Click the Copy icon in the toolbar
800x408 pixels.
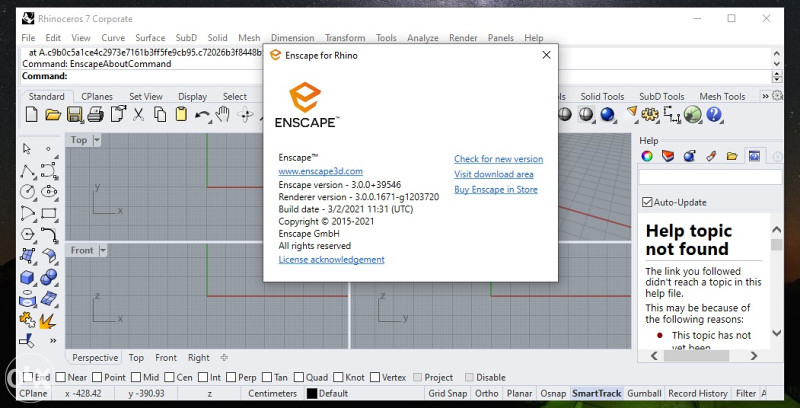(x=160, y=114)
